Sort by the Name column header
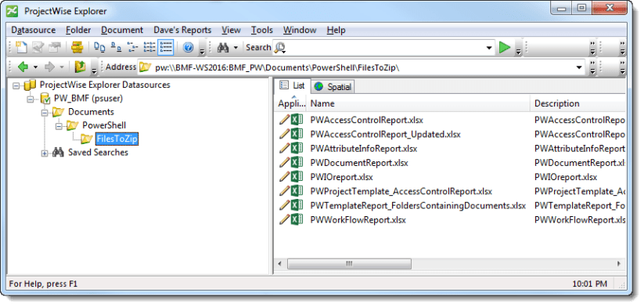Viewport: 644px width, 307px height. [419, 103]
